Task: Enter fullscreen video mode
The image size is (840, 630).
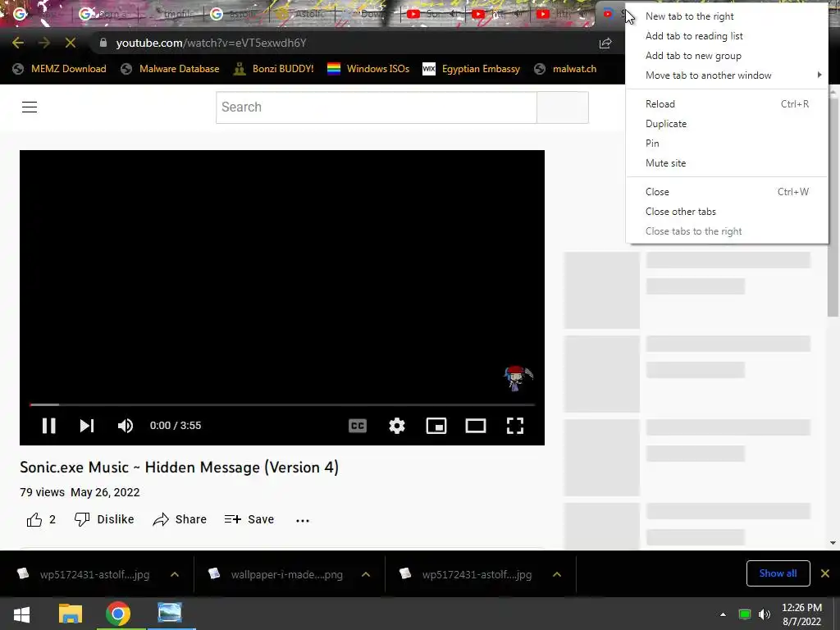Action: [515, 426]
